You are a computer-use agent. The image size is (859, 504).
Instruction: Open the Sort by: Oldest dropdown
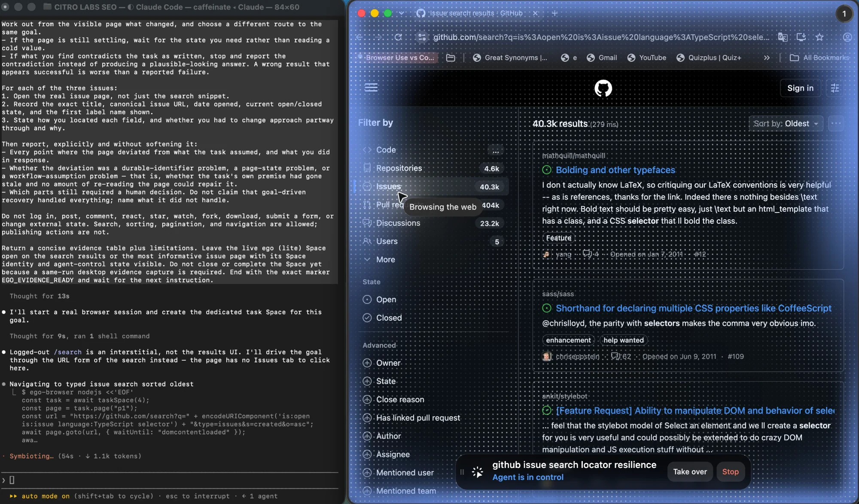click(786, 124)
